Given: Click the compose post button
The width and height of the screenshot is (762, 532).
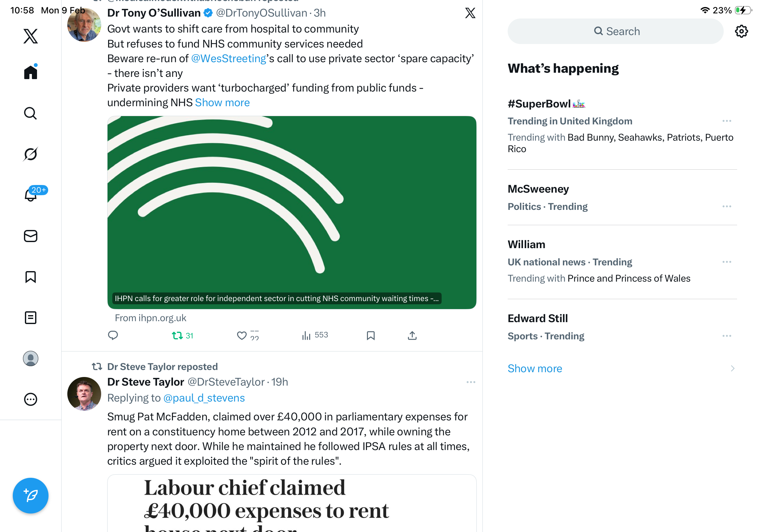Looking at the screenshot, I should click(x=31, y=496).
